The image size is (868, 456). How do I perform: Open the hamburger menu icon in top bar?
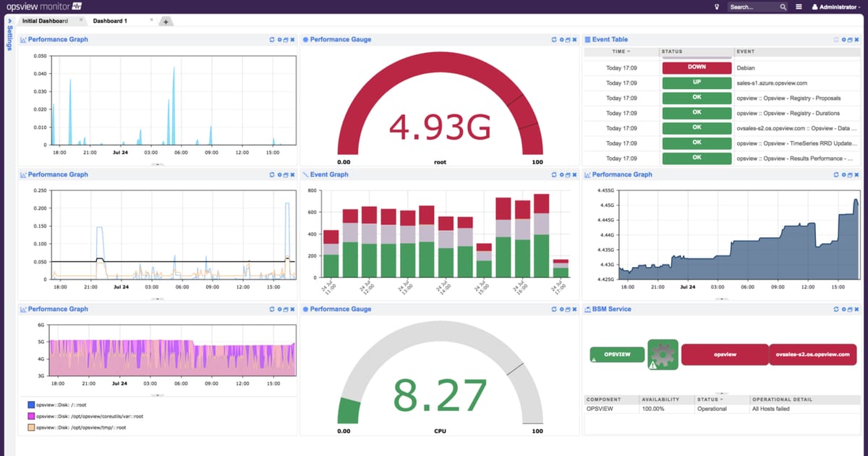click(799, 7)
